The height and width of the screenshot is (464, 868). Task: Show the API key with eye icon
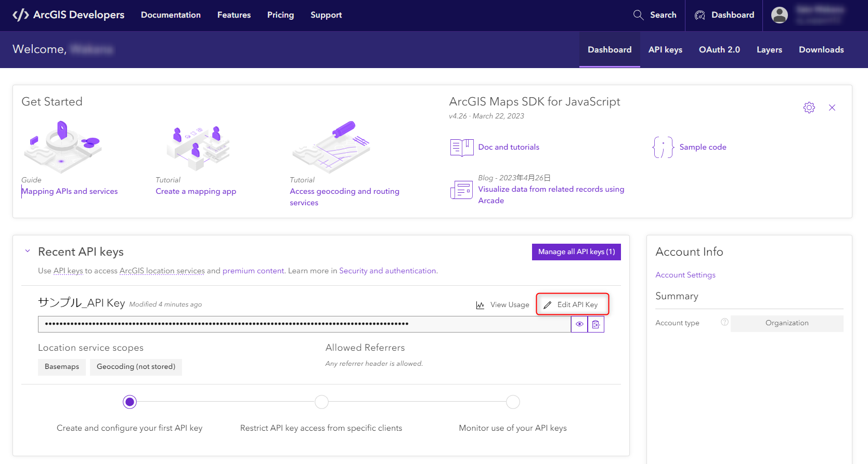pyautogui.click(x=579, y=324)
